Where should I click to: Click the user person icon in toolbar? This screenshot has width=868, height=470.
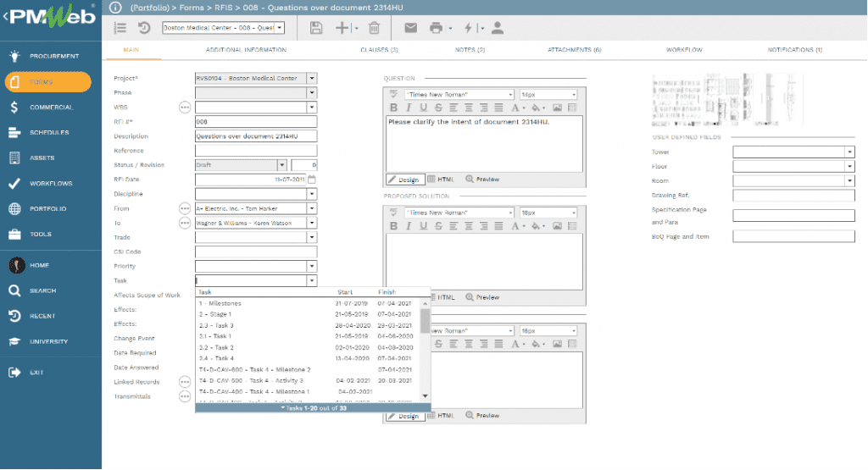tap(497, 28)
